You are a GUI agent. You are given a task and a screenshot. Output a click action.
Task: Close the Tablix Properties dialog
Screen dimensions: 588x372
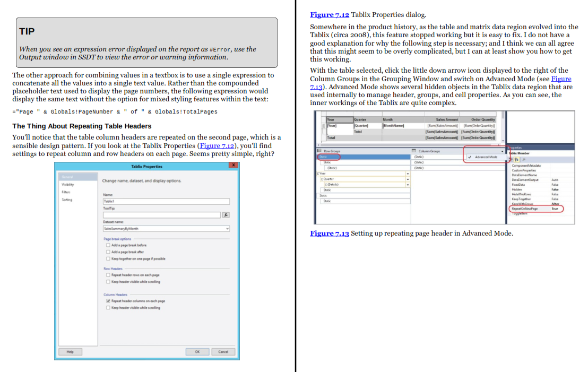tap(234, 165)
